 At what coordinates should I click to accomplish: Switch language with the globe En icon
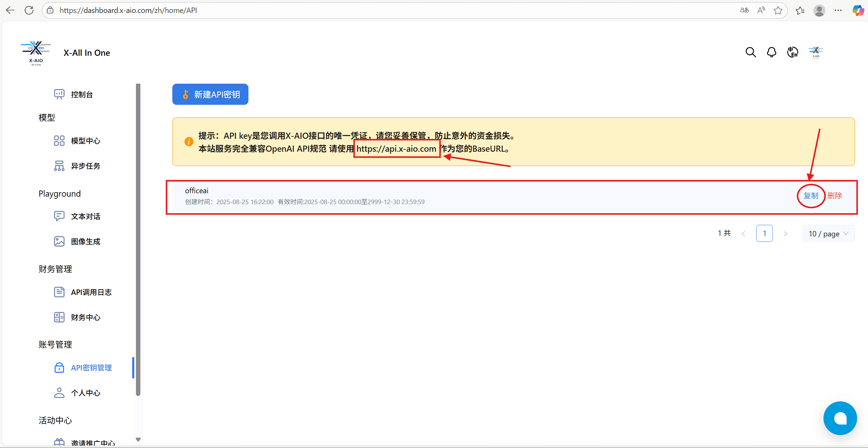click(x=793, y=52)
